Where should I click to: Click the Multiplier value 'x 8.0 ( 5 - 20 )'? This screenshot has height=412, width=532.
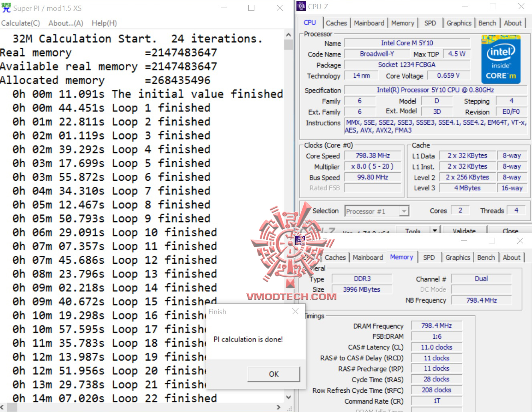pyautogui.click(x=373, y=166)
